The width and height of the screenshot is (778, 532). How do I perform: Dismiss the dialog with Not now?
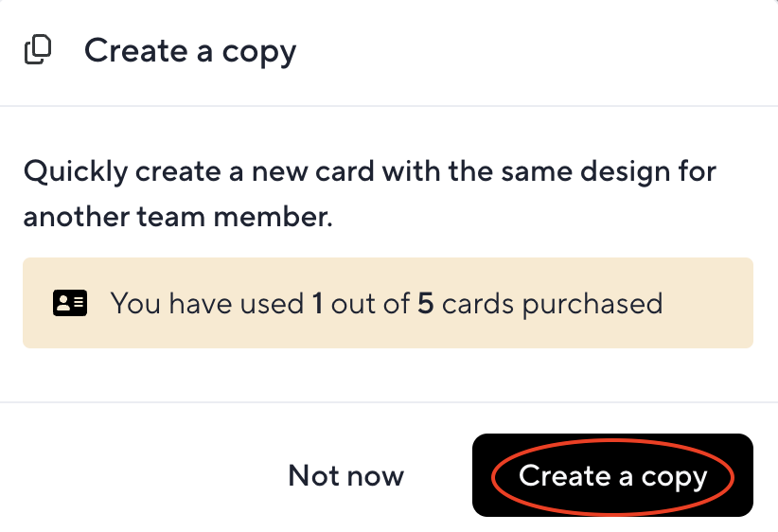click(x=345, y=475)
